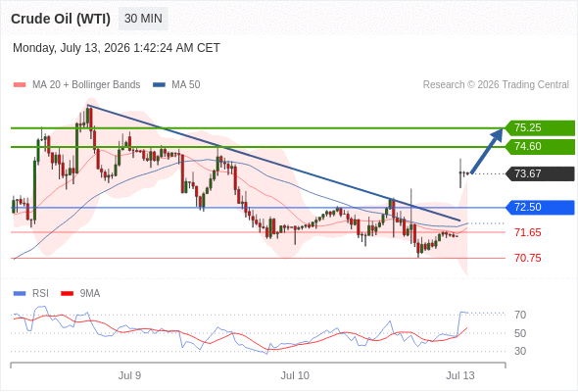Click the 70.75 red support value
Image resolution: width=578 pixels, height=392 pixels.
point(527,258)
